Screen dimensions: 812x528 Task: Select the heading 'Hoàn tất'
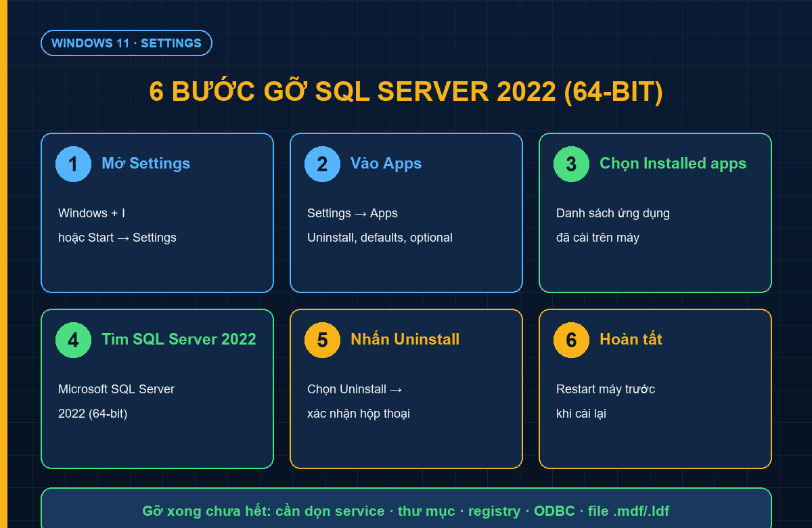pos(631,339)
